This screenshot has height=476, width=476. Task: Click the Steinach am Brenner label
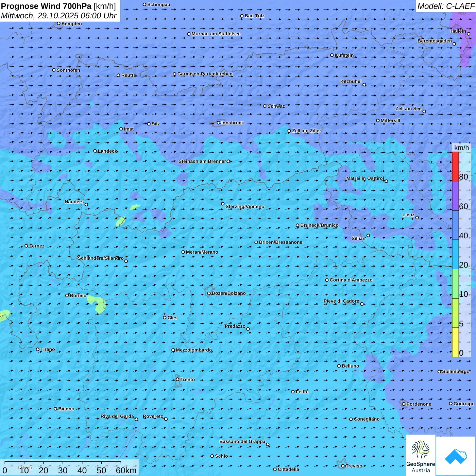coord(202,161)
